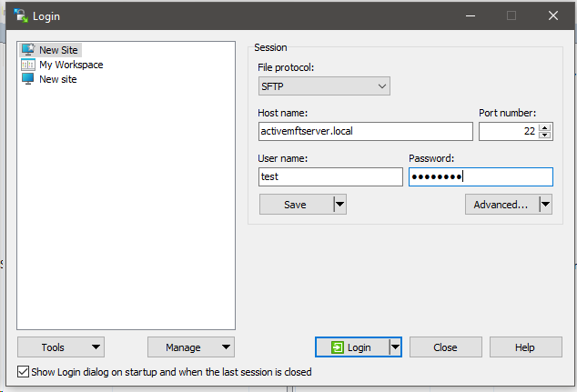577x392 pixels.
Task: Click the New Site computer icon
Action: 27,50
